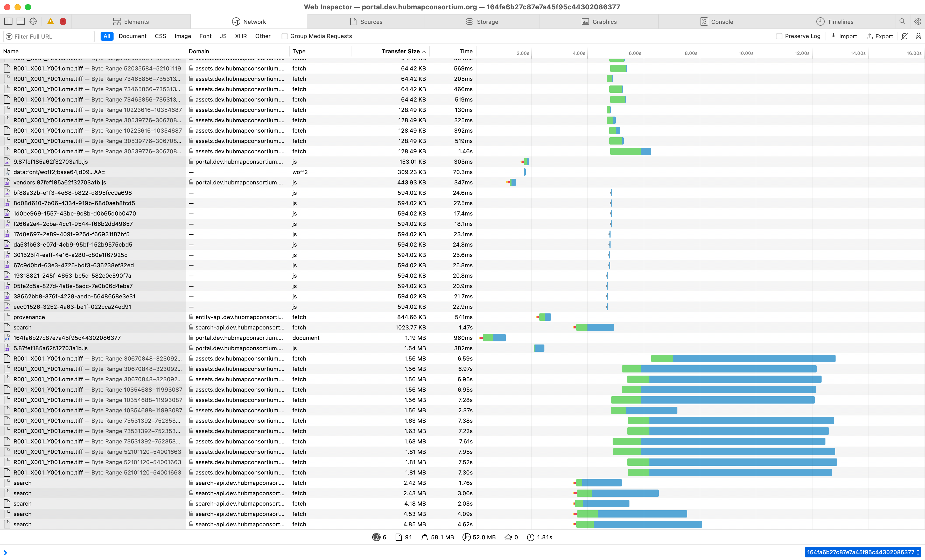Open the Console tab

717,21
